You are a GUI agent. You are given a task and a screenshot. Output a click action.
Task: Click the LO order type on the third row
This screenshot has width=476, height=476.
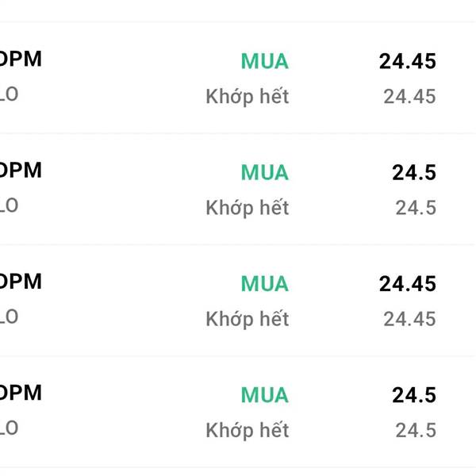tap(9, 317)
